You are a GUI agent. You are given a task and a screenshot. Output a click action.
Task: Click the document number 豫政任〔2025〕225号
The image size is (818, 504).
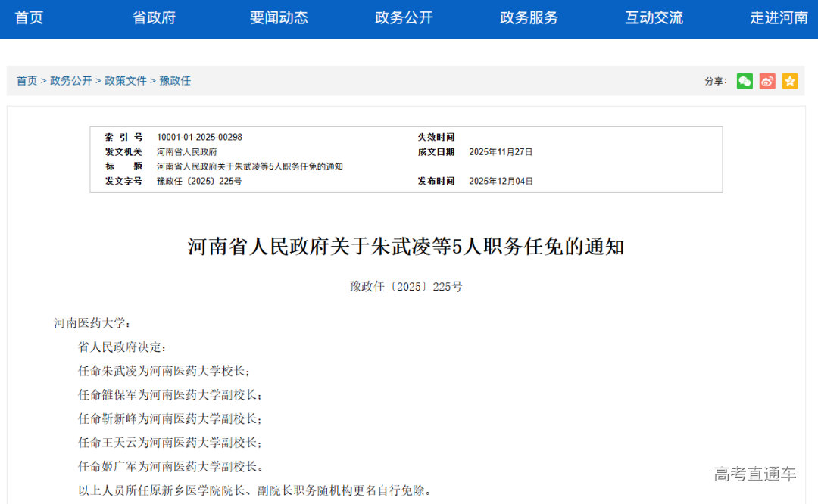(x=197, y=181)
